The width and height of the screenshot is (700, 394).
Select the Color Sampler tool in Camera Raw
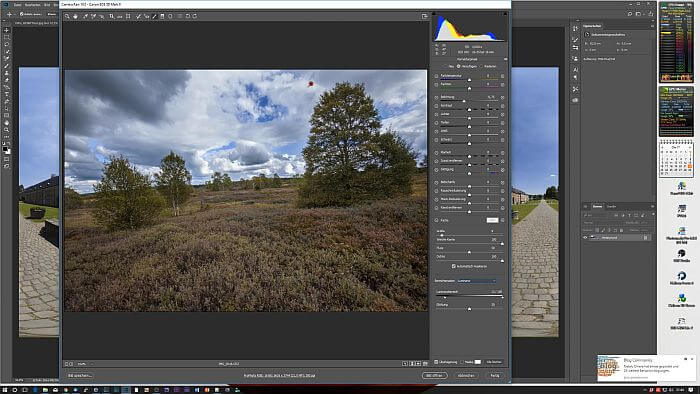94,16
